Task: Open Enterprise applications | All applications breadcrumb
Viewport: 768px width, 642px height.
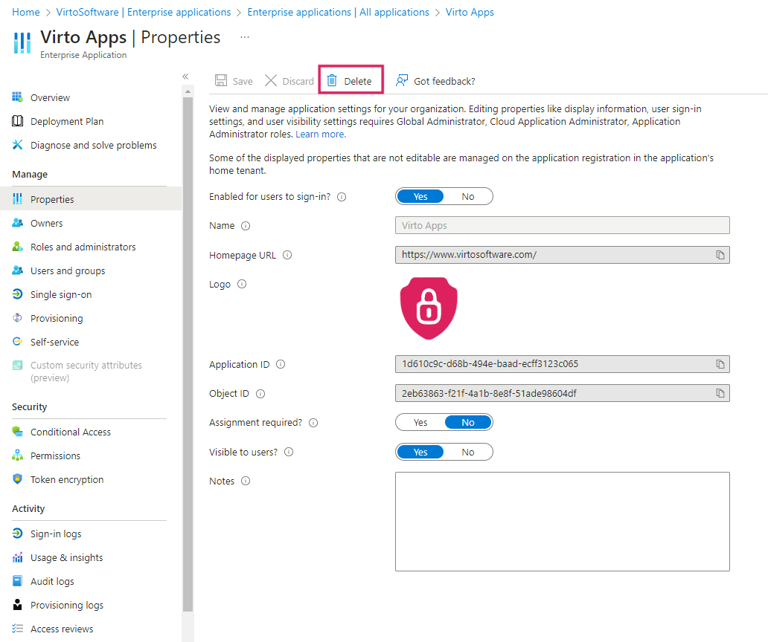Action: click(338, 12)
